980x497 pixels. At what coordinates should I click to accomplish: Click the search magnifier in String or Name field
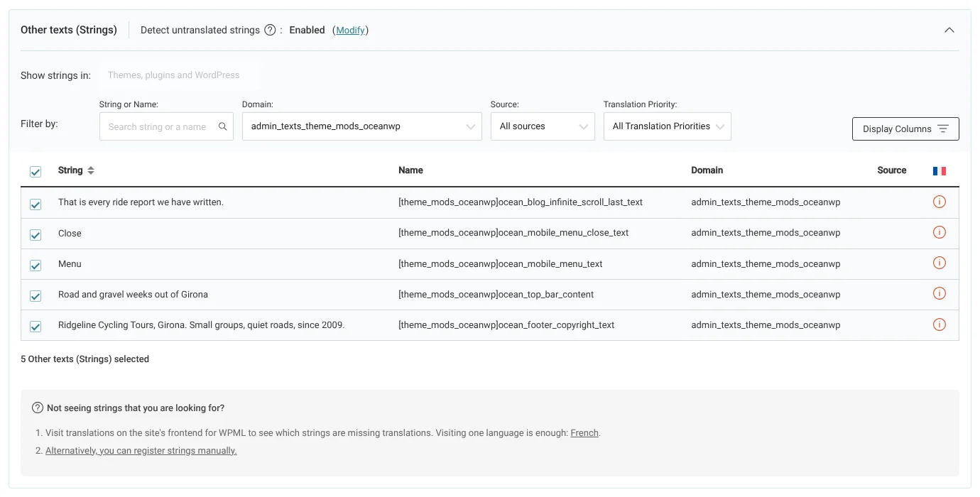coord(222,126)
